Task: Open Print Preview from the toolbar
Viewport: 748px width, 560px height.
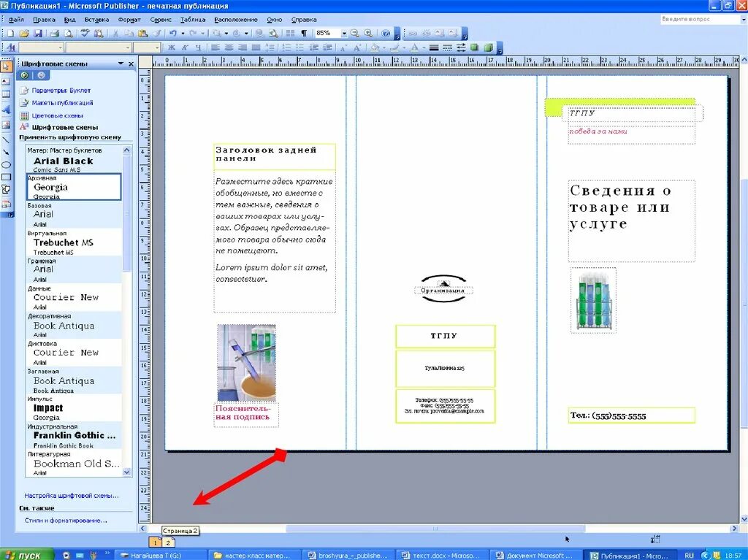Action: [x=68, y=34]
